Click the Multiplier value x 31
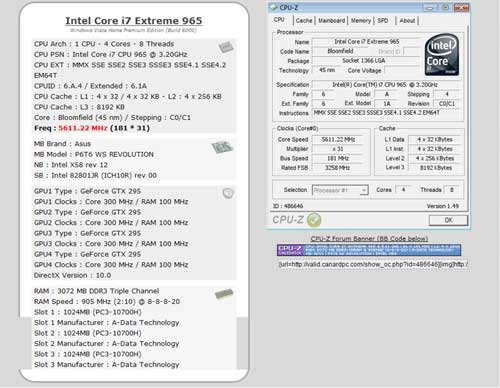500x388 pixels. [338, 149]
